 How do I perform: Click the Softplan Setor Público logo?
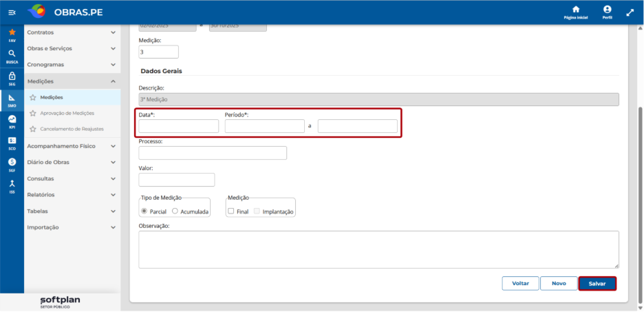pos(60,302)
